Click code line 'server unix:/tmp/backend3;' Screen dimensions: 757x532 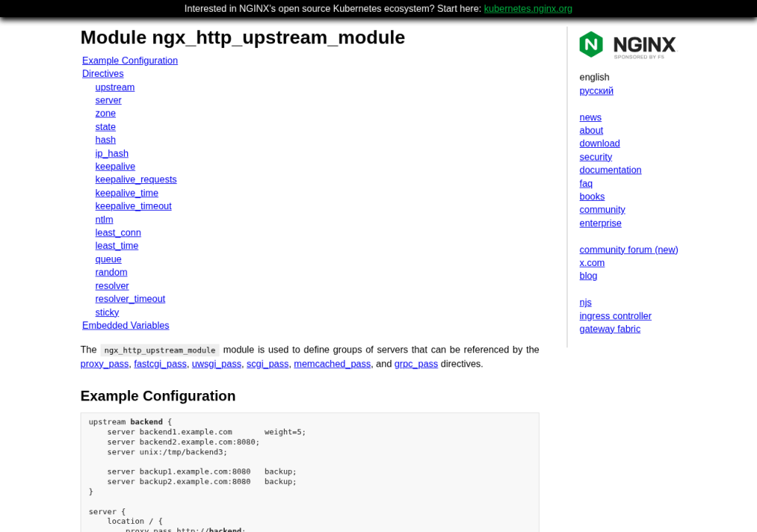pyautogui.click(x=167, y=452)
